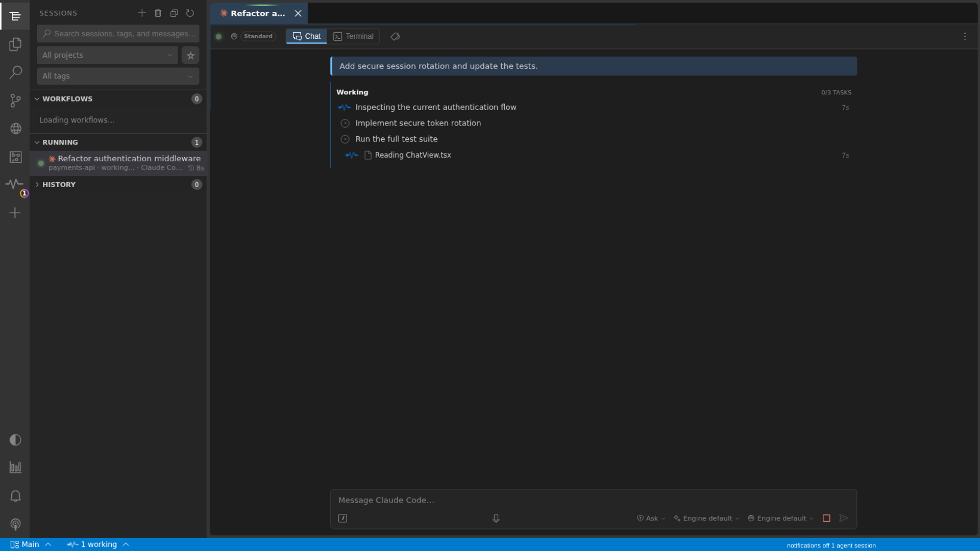The width and height of the screenshot is (980, 551).
Task: Toggle the theme contrast icon
Action: [15, 440]
